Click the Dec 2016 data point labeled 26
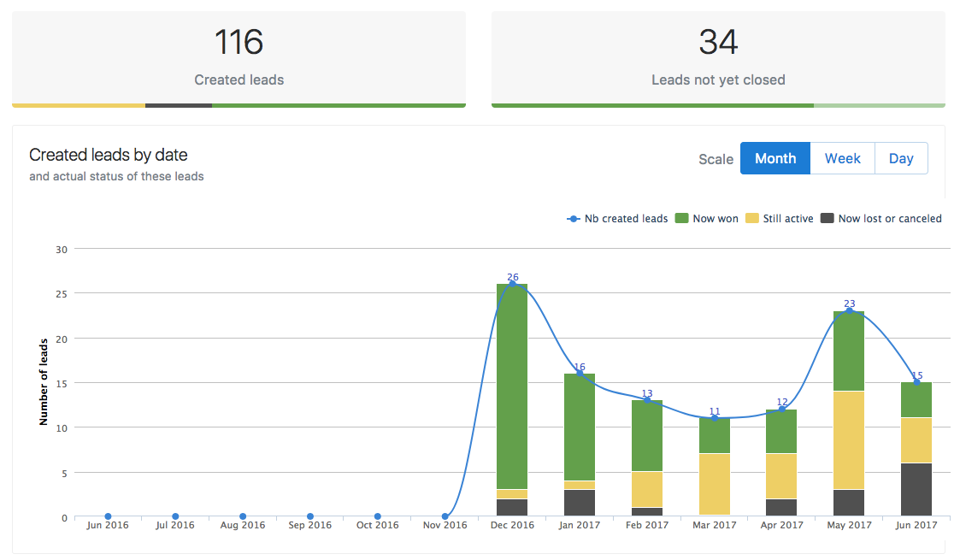The width and height of the screenshot is (960, 560). point(512,284)
